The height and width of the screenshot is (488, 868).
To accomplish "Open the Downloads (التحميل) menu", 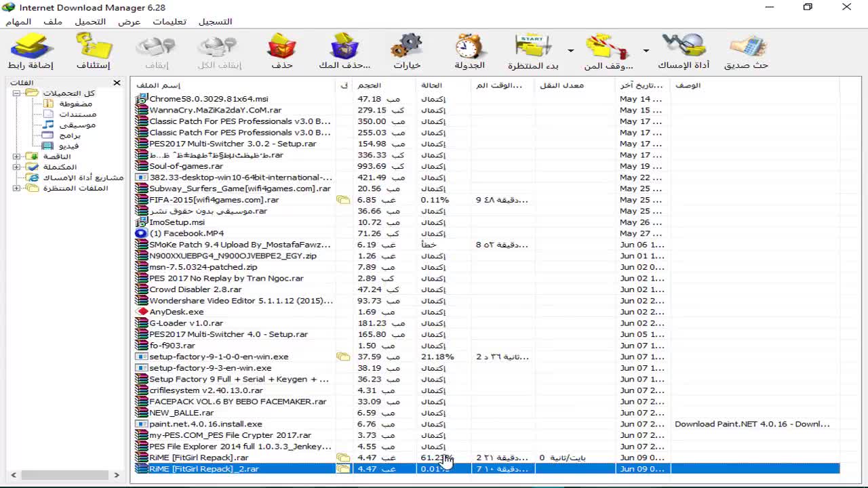I will click(x=90, y=22).
